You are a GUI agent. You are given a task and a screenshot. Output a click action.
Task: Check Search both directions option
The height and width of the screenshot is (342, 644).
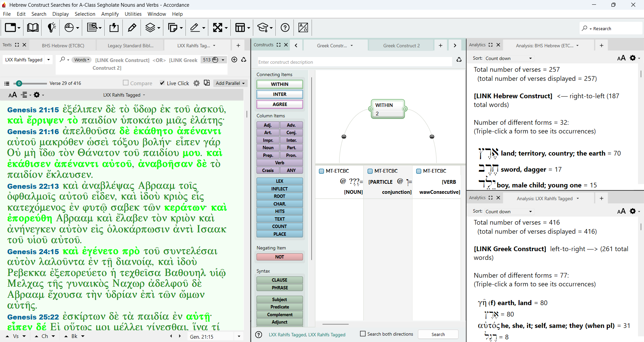[x=363, y=334]
